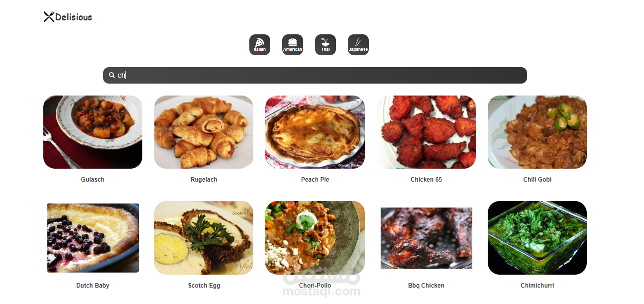Click the Chicken 65 title text
Viewport: 644px width, 304px height.
pyautogui.click(x=426, y=180)
